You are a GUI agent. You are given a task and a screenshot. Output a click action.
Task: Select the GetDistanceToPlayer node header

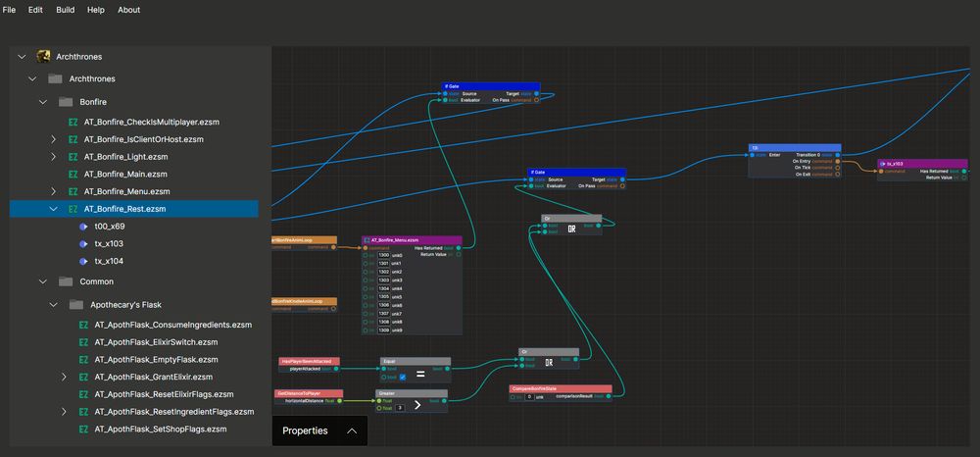(x=309, y=393)
